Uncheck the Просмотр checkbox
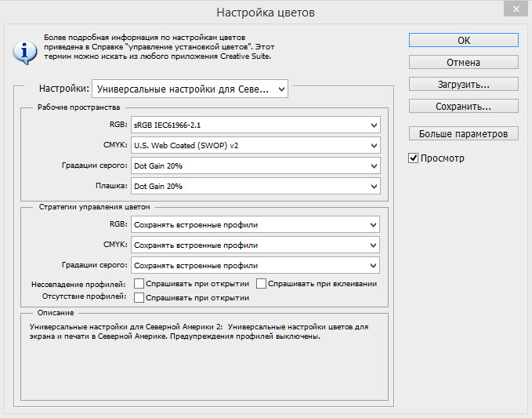This screenshot has height=418, width=532. coord(414,158)
